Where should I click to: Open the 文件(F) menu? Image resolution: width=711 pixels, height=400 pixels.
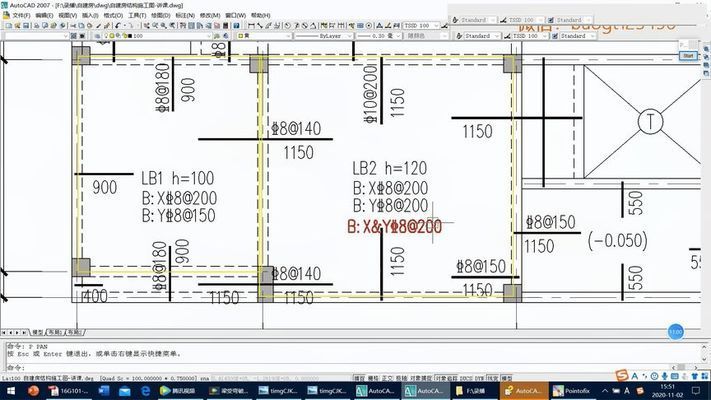pos(21,15)
